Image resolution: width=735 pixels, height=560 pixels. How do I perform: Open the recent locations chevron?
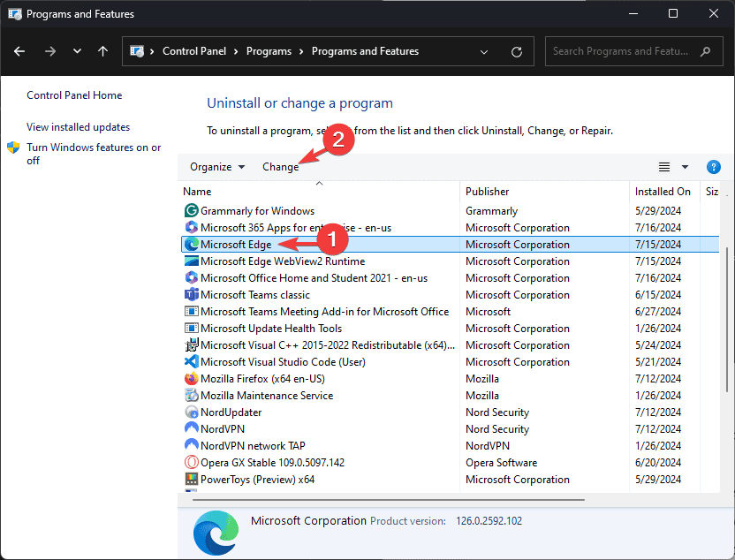(78, 51)
